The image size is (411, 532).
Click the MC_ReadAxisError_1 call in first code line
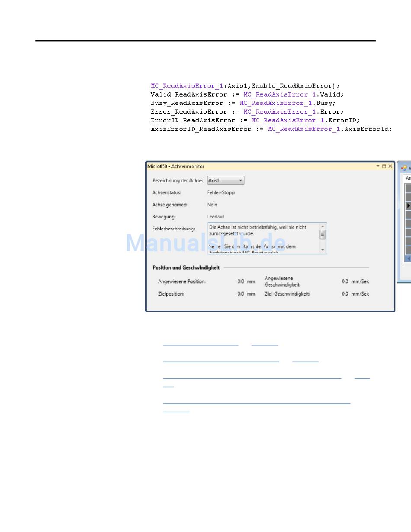coord(186,86)
